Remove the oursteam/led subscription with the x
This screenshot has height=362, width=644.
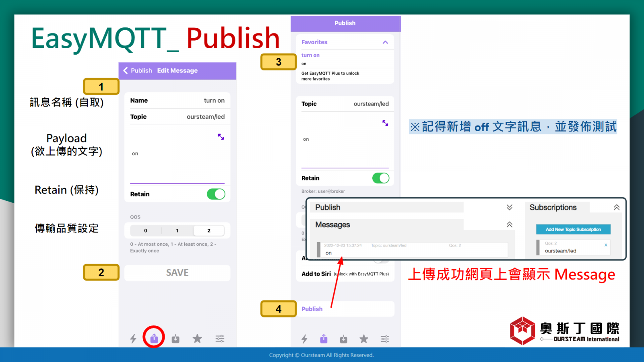pos(606,245)
